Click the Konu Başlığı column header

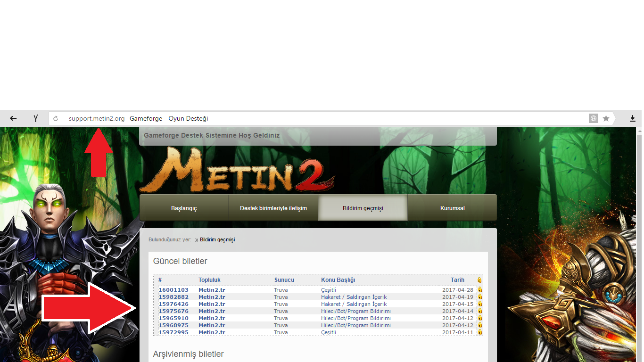(338, 280)
